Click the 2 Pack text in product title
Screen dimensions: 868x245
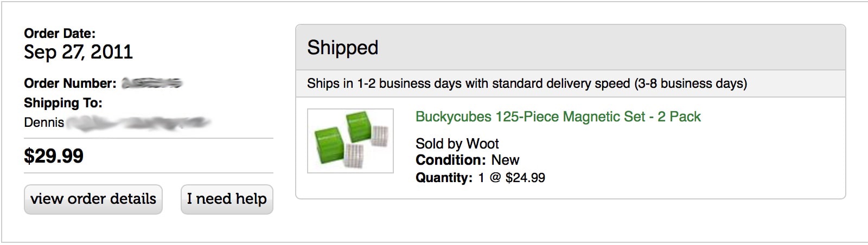679,117
